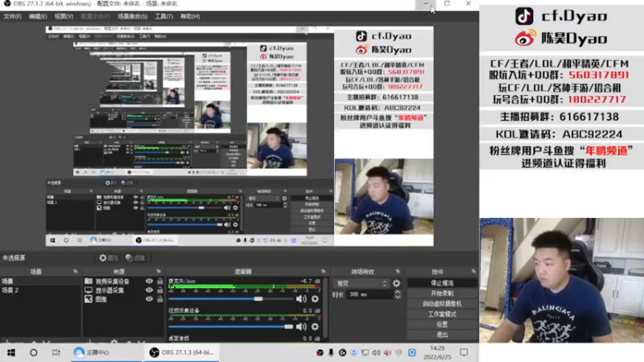This screenshot has width=644, height=362.
Task: Click the red muted speaker tray icon
Action: (x=387, y=352)
